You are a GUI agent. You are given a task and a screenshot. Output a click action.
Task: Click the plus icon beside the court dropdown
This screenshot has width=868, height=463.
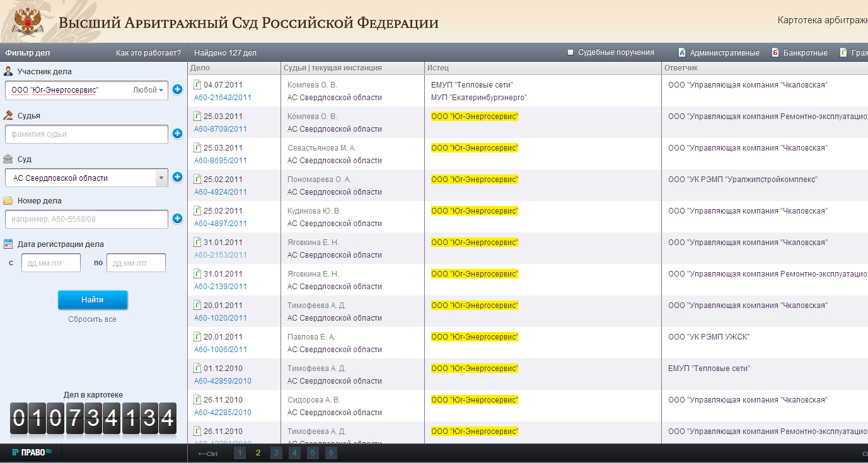tap(177, 177)
